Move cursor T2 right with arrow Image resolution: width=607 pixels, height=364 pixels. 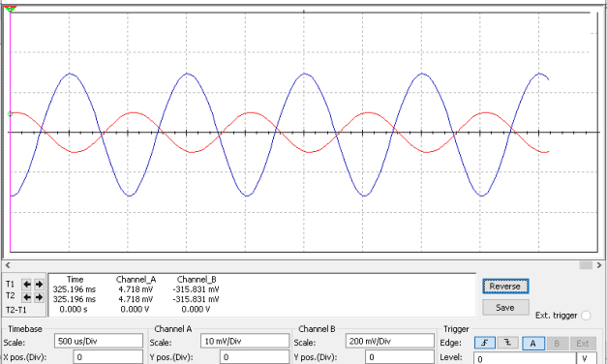point(39,297)
